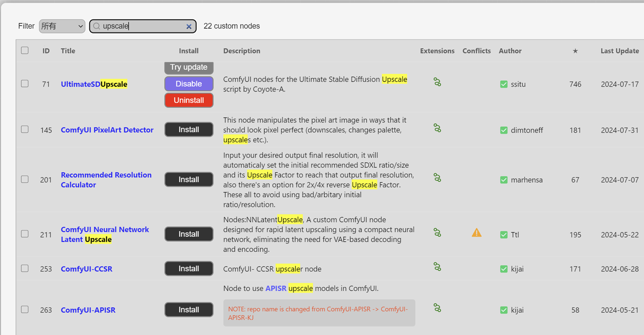Open extensions icon for ComfyUI-APISR
The width and height of the screenshot is (644, 335).
[x=437, y=308]
